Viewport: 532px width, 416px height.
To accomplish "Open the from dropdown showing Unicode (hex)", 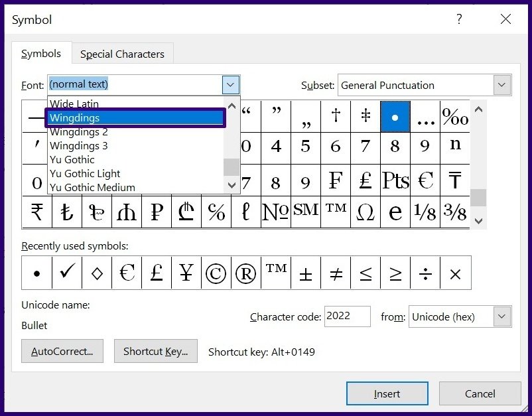I will pyautogui.click(x=502, y=317).
